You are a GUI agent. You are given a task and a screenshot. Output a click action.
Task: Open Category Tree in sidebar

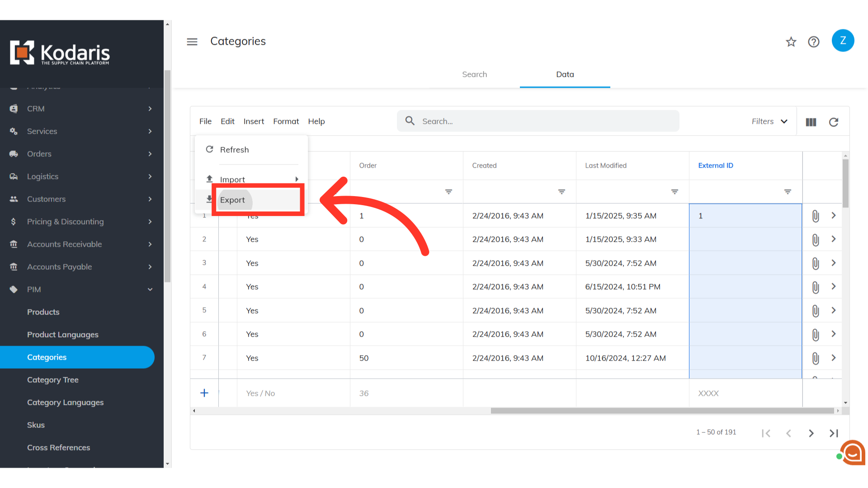coord(53,380)
